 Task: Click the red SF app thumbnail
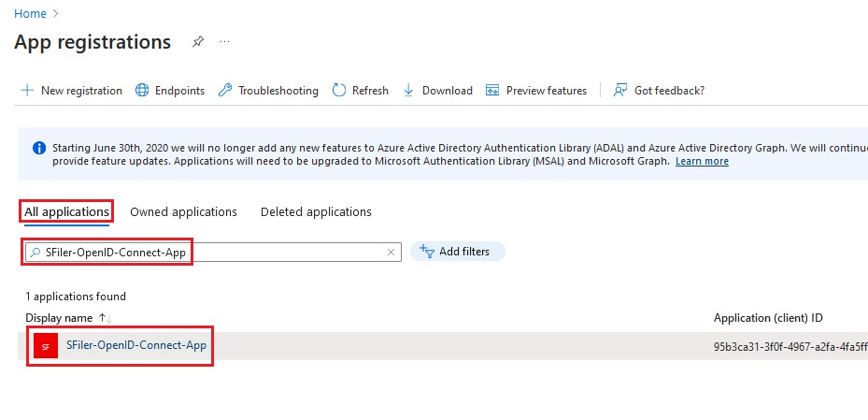pyautogui.click(x=46, y=346)
